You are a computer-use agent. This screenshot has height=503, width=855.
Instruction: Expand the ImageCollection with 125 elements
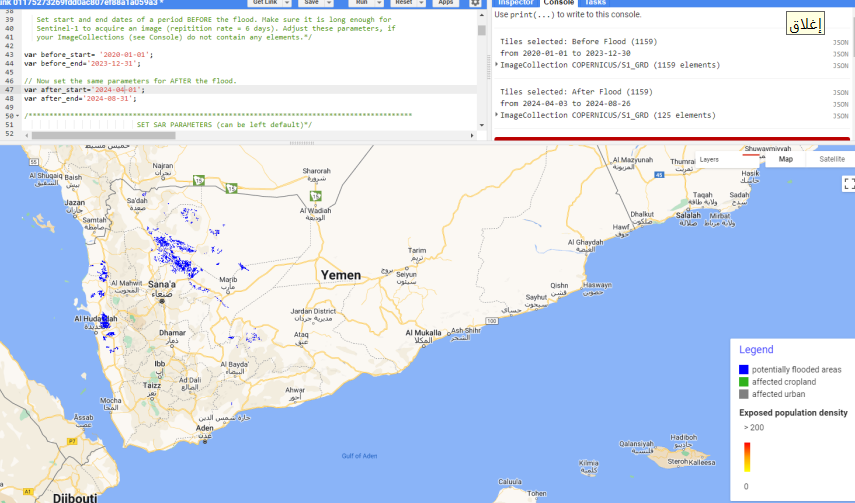point(497,115)
